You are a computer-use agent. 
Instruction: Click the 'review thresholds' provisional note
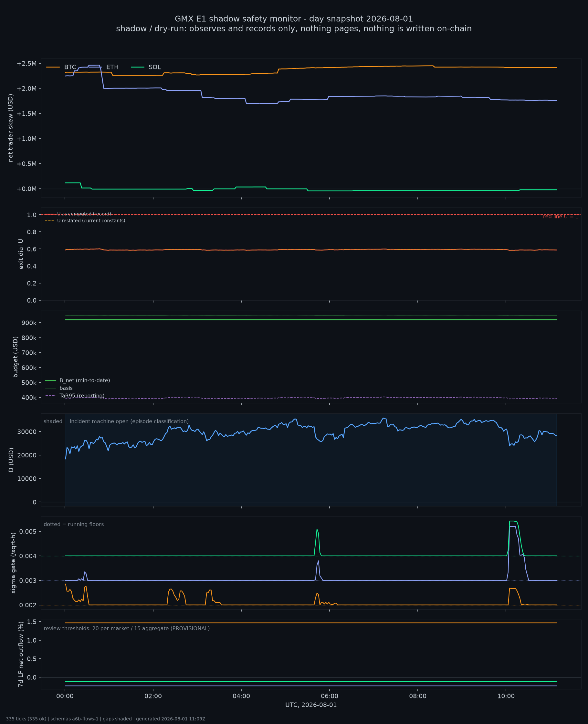pos(127,628)
